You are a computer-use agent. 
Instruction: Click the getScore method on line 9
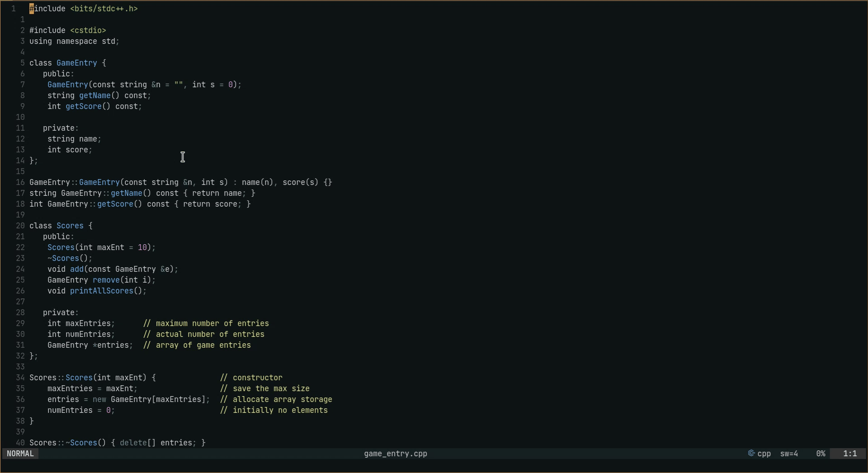coord(84,106)
